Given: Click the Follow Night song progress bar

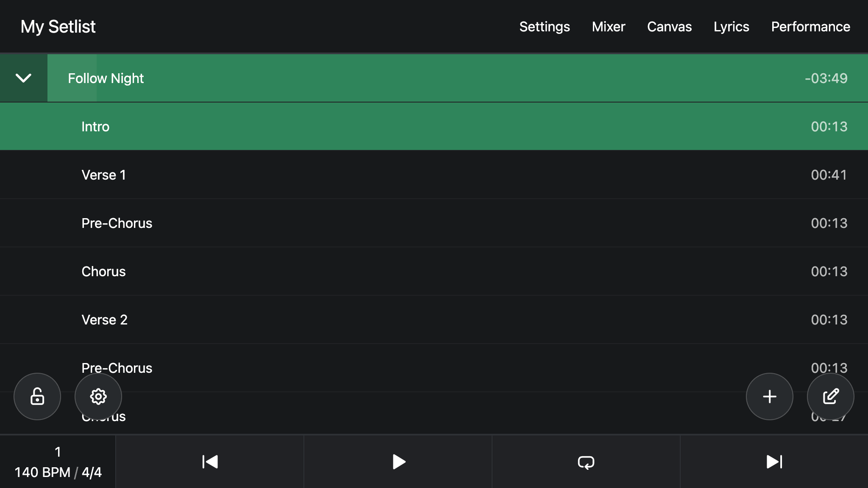Looking at the screenshot, I should click(458, 78).
